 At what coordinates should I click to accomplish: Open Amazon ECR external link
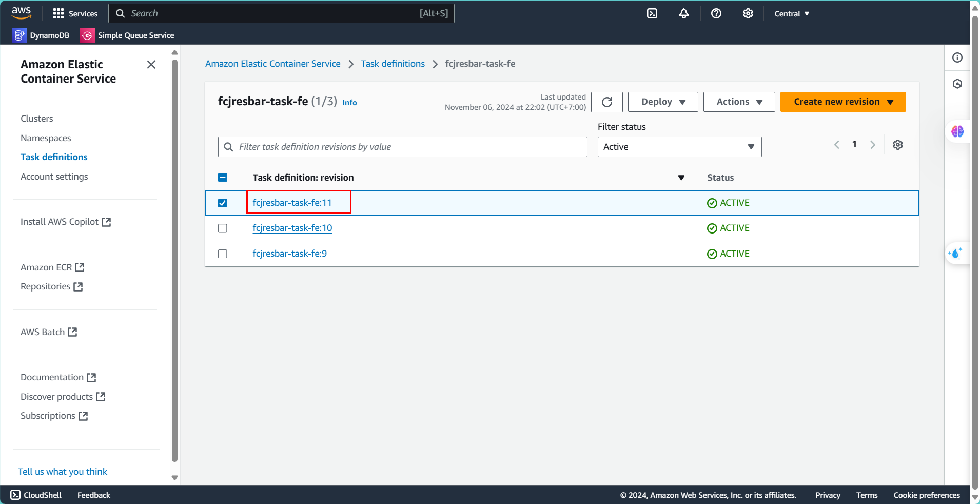pyautogui.click(x=52, y=267)
